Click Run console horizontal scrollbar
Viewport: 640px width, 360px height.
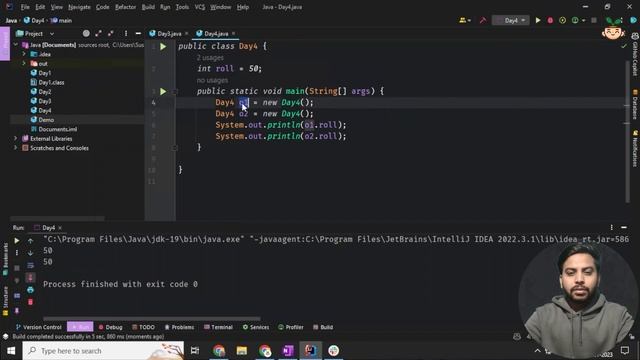[x=152, y=318]
